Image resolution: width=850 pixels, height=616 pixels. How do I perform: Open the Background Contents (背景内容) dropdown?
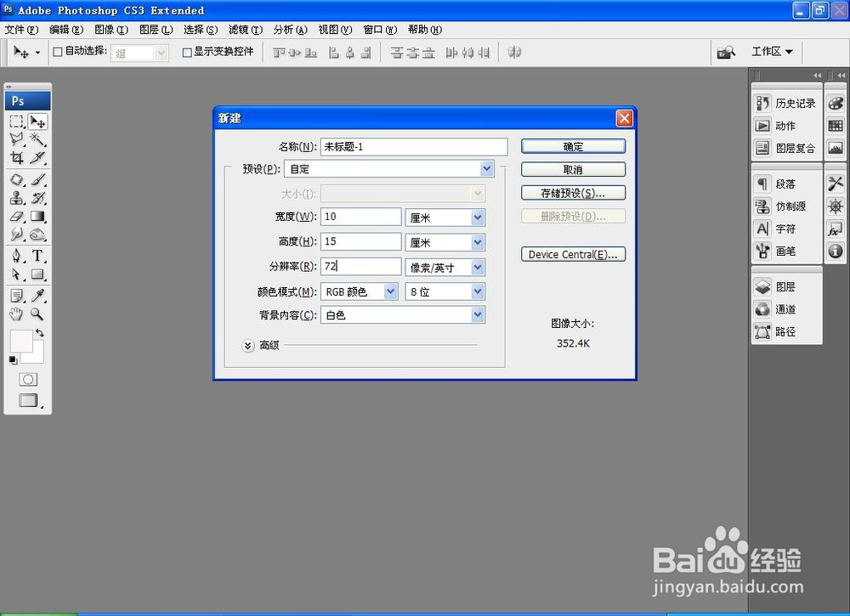tap(403, 314)
